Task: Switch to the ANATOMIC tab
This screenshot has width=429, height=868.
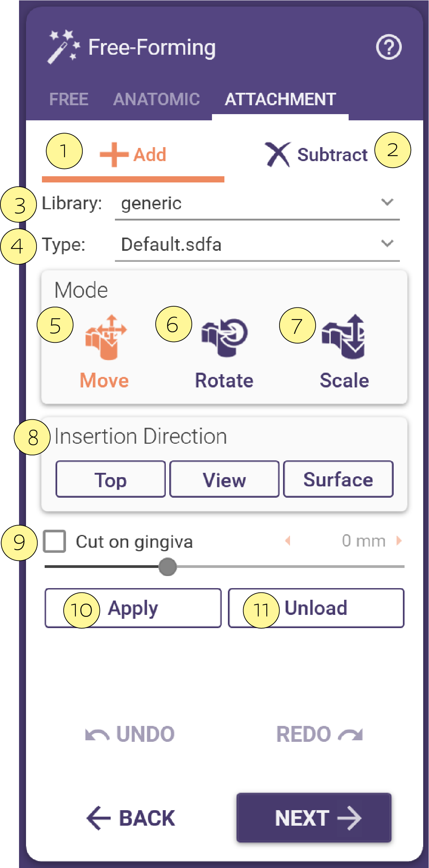Action: pyautogui.click(x=156, y=99)
